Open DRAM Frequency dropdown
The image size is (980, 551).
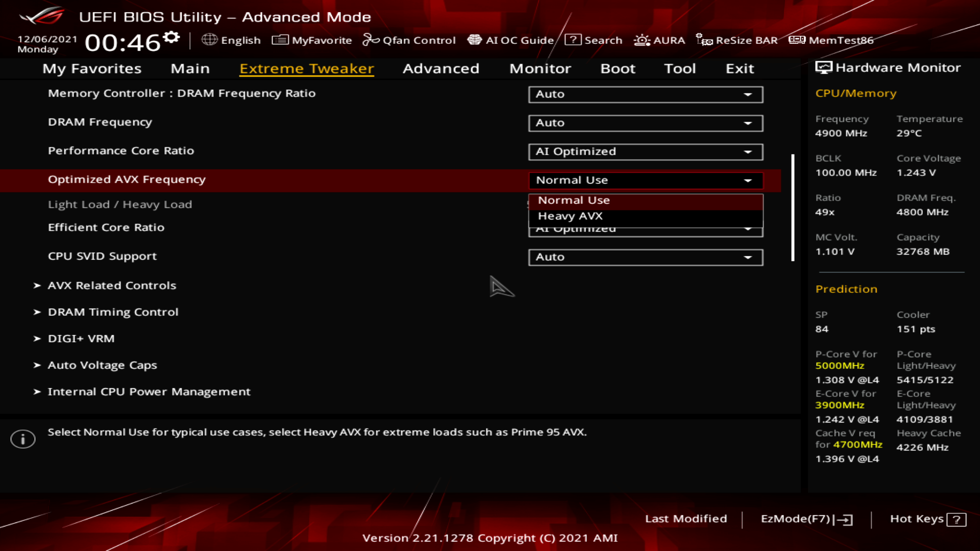[645, 123]
